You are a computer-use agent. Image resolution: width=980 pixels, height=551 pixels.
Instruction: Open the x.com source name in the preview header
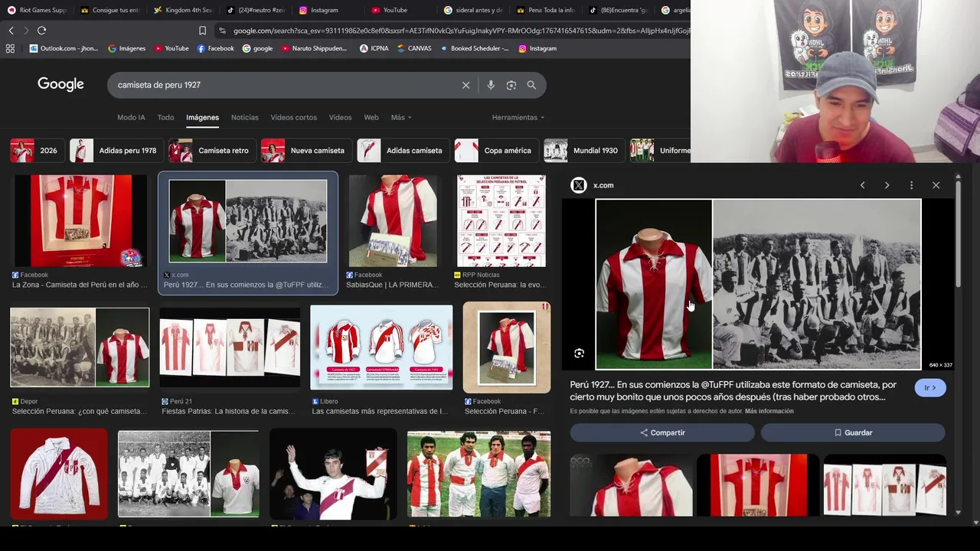pos(603,185)
